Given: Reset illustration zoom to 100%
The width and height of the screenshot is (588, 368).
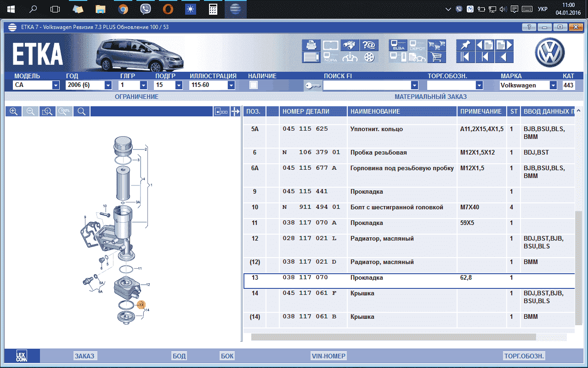Looking at the screenshot, I should pyautogui.click(x=65, y=111).
